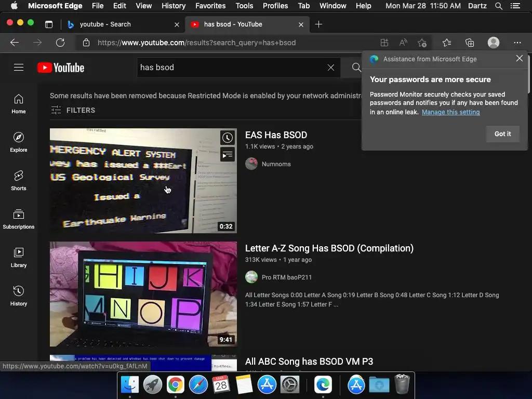Launch Google Chrome from the Dock
Viewport: 532px width, 399px height.
point(175,385)
